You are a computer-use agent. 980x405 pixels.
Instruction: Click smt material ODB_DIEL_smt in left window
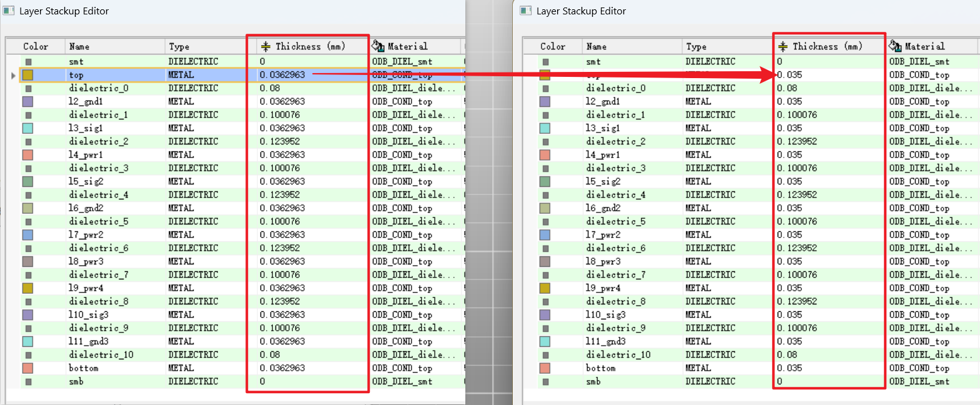(402, 62)
